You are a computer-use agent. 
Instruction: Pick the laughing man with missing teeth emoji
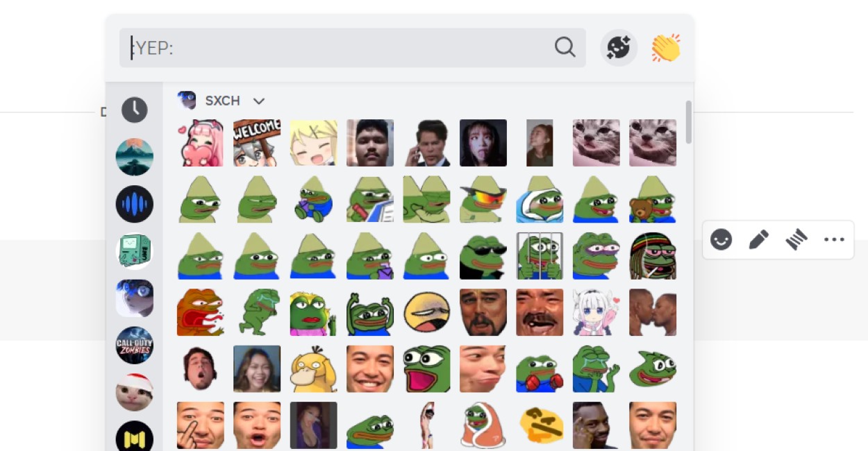(x=540, y=312)
